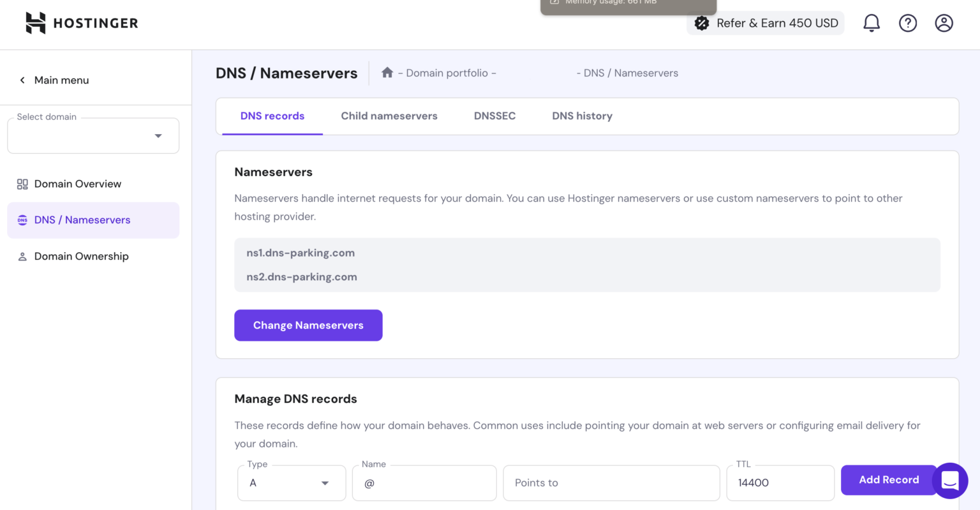Edit the TTL value field

(x=780, y=483)
